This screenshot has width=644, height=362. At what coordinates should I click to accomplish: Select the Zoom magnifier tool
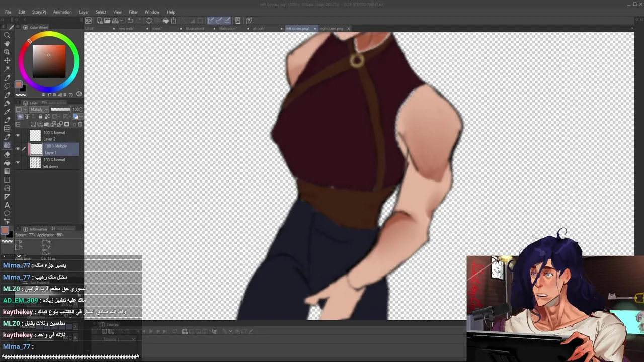click(7, 35)
